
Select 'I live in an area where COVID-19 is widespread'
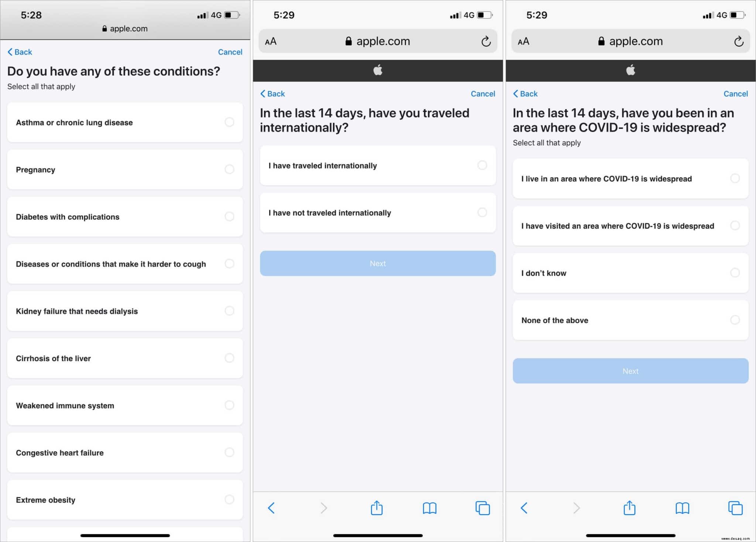coord(630,178)
